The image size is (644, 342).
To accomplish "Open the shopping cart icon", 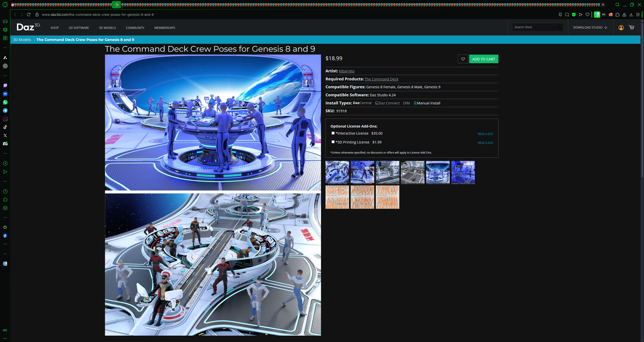I will [x=631, y=27].
